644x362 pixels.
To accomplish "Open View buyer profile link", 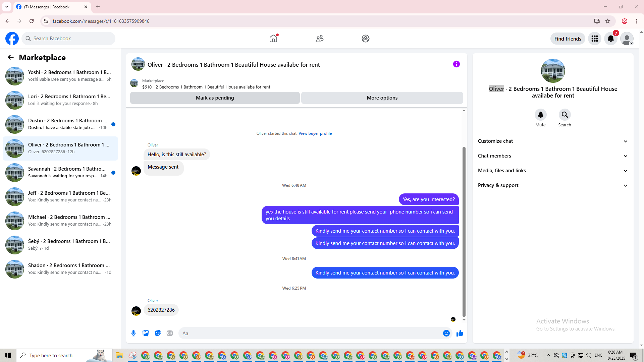I will 315,133.
